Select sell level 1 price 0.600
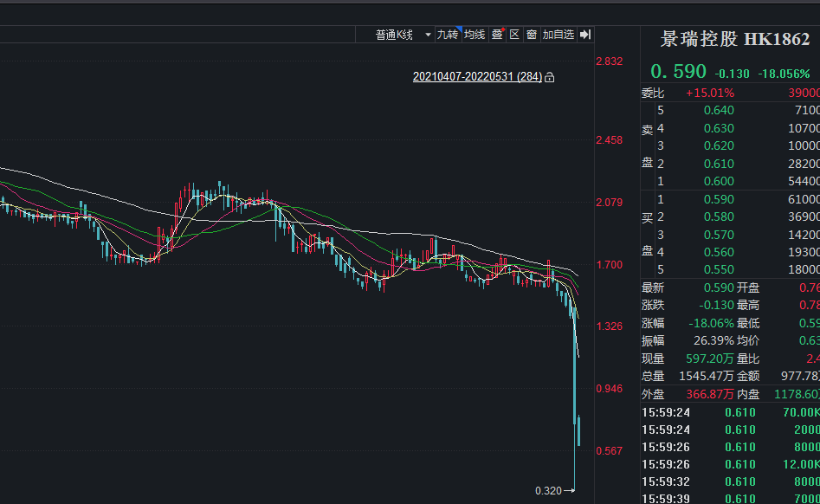This screenshot has height=504, width=820. (x=719, y=181)
